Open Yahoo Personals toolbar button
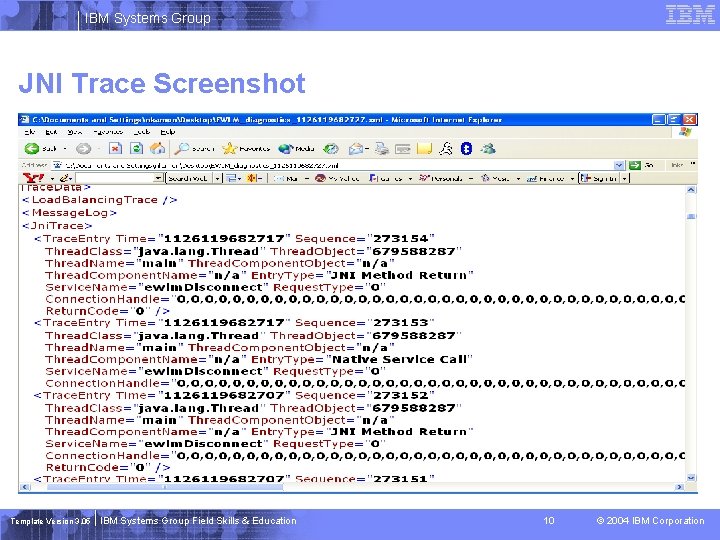Screen dimensions: 720x540 tap(441, 178)
